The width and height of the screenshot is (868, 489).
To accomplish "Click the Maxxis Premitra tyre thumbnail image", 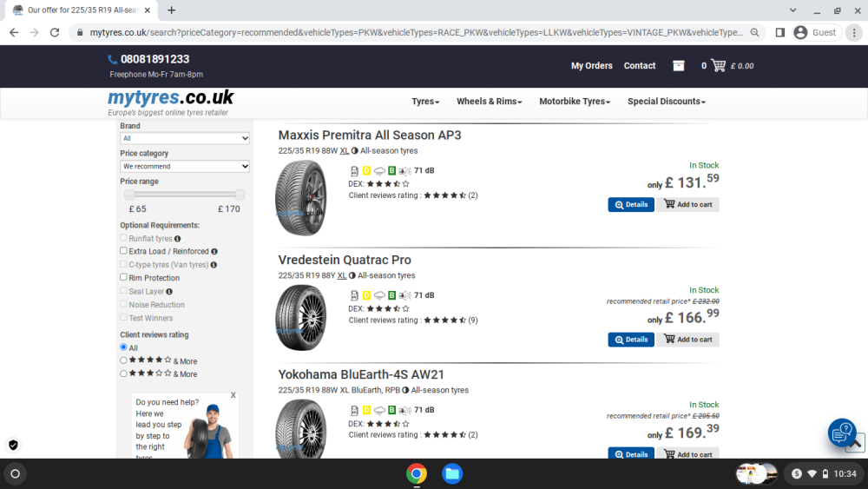I will [301, 198].
